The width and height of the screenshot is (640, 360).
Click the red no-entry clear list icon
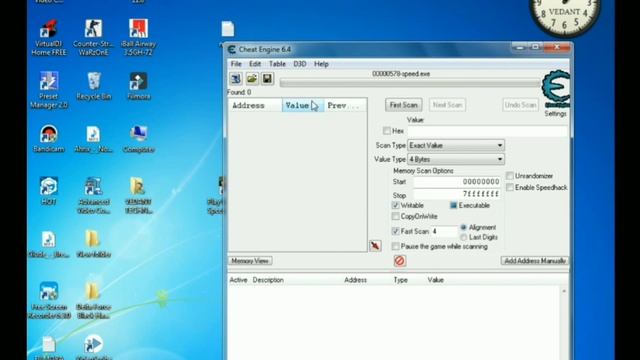(400, 261)
